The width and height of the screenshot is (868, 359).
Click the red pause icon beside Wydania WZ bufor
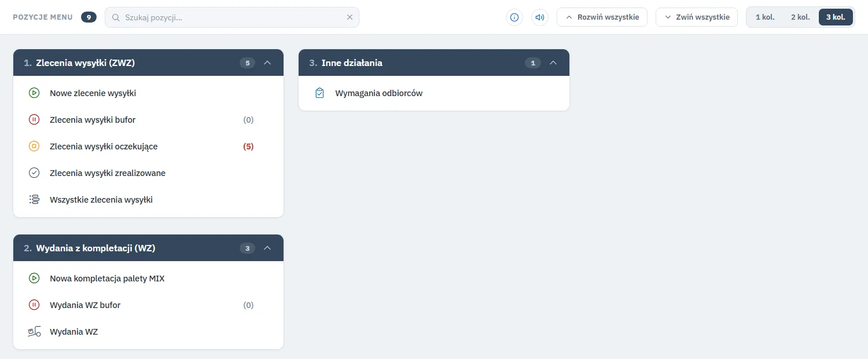[34, 305]
